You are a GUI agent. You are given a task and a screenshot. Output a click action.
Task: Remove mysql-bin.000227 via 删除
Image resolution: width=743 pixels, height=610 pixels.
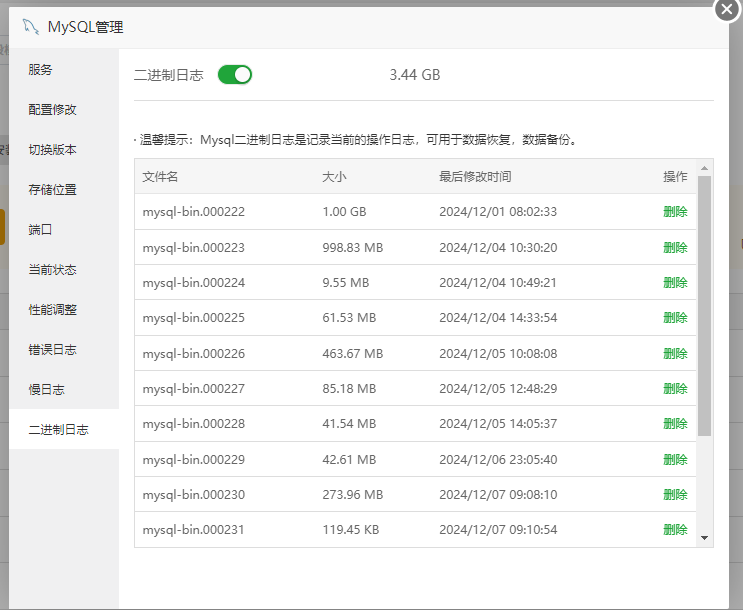tap(675, 389)
